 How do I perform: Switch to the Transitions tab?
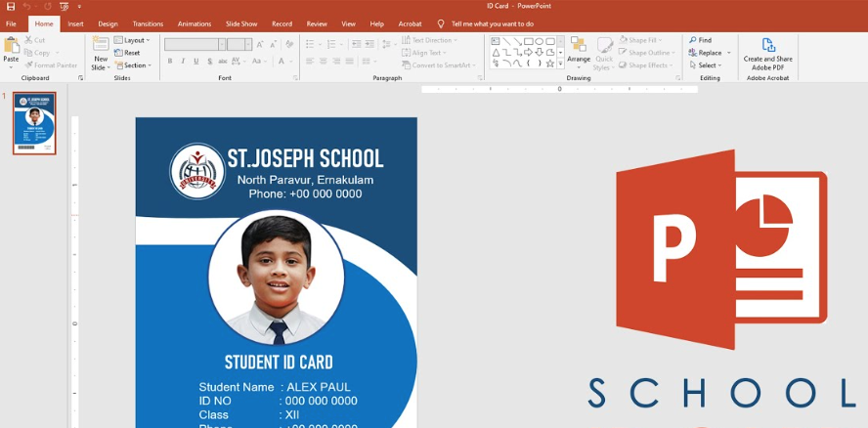pos(148,23)
